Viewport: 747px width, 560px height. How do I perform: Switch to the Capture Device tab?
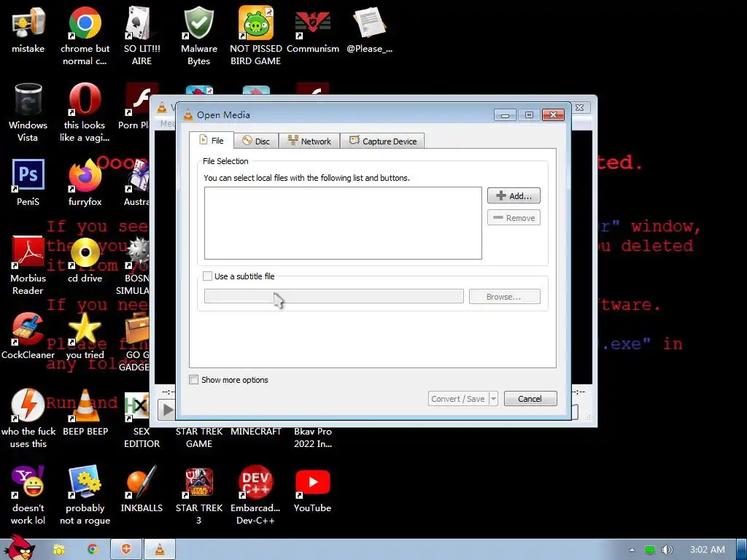382,141
